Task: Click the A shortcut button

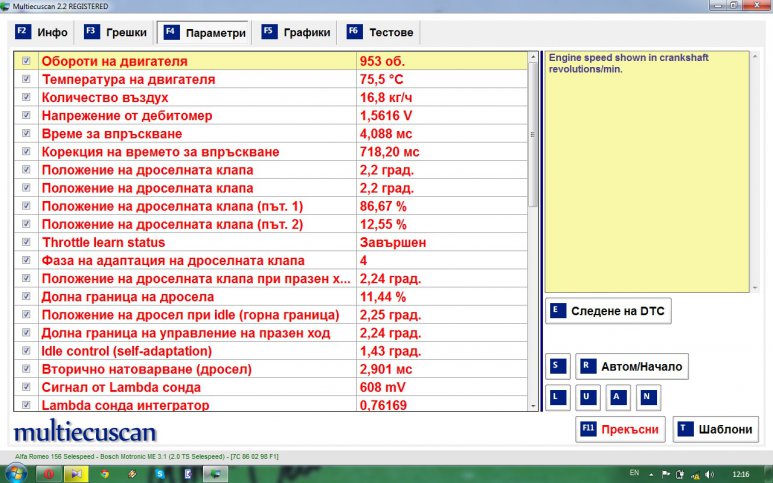Action: click(x=619, y=397)
